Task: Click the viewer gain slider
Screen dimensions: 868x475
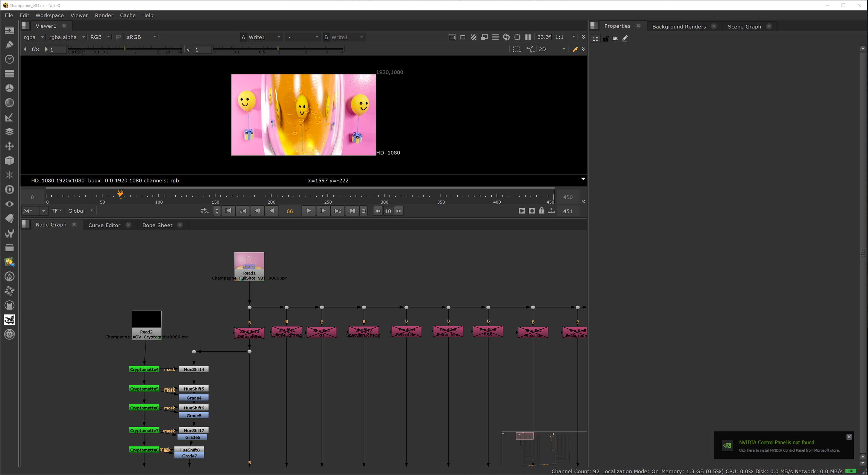Action: [x=125, y=49]
